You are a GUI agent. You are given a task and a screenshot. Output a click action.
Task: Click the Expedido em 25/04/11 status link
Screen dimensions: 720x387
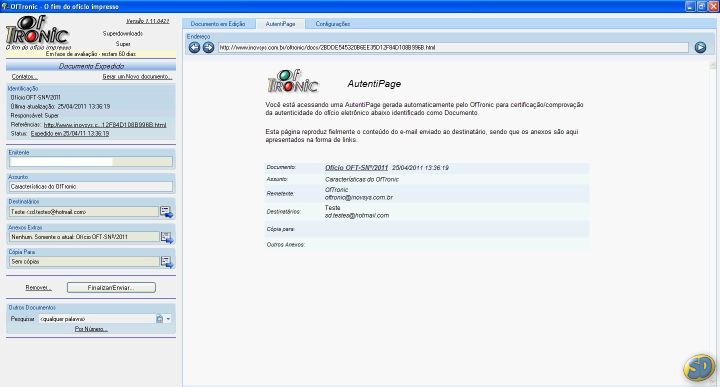[70, 134]
